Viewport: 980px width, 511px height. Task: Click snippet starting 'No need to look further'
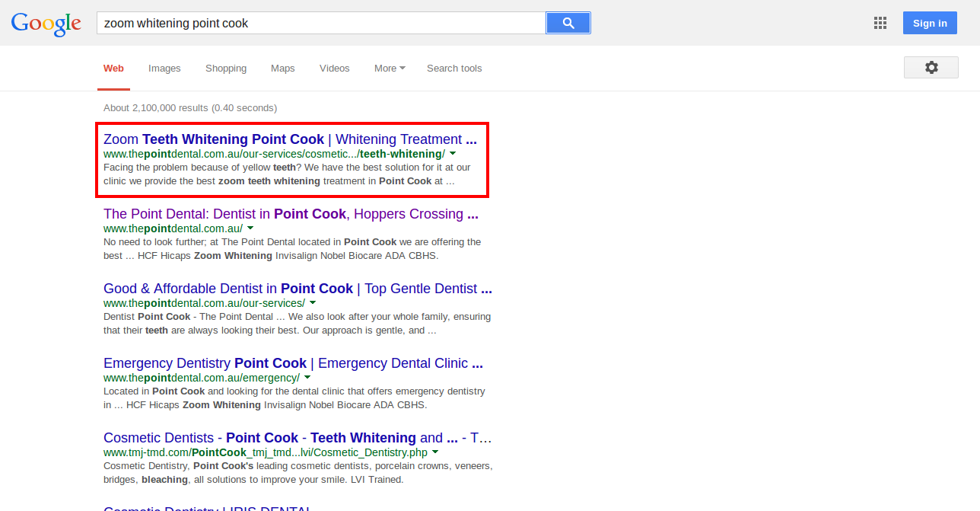pos(292,249)
